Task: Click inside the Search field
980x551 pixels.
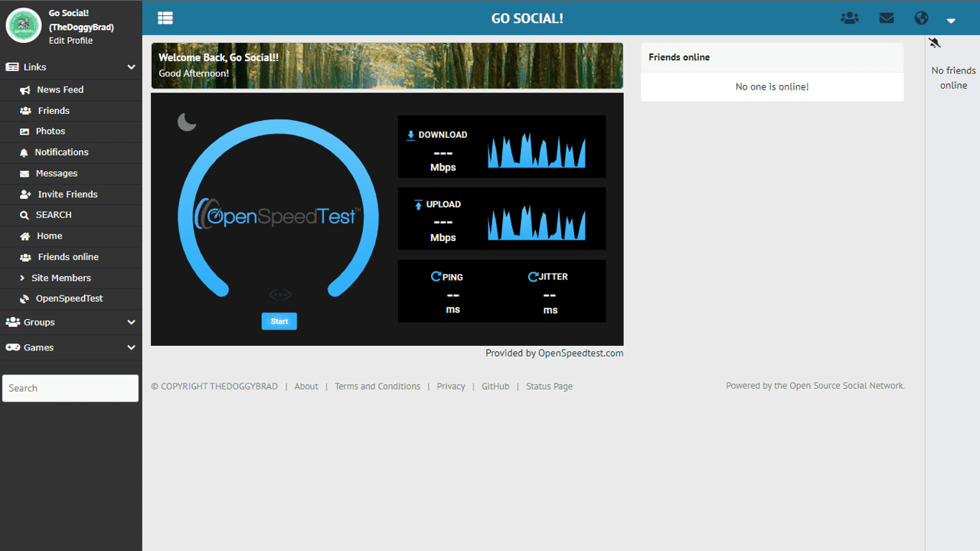Action: click(x=70, y=388)
